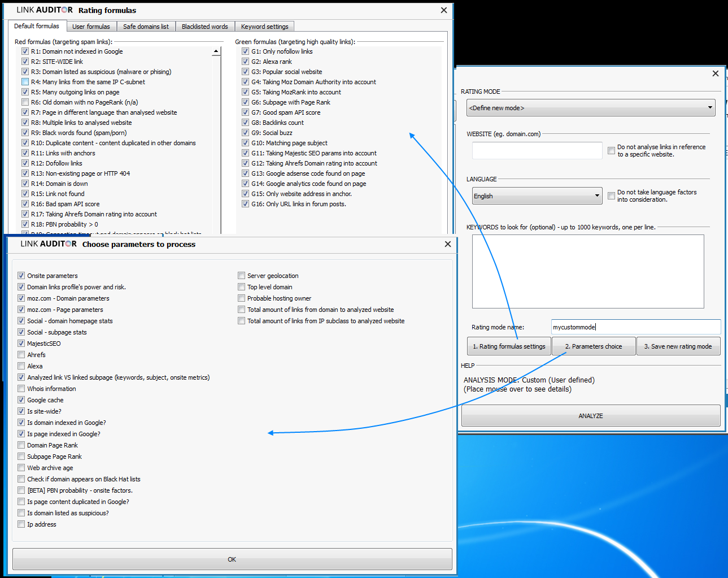Click the Keywords text area

pos(588,271)
